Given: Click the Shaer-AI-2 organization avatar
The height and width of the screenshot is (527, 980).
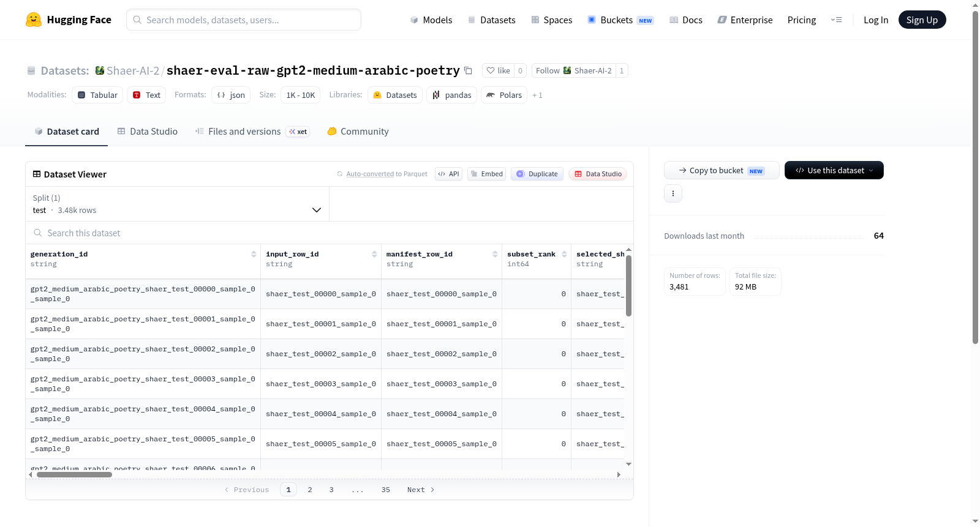Looking at the screenshot, I should 99,70.
